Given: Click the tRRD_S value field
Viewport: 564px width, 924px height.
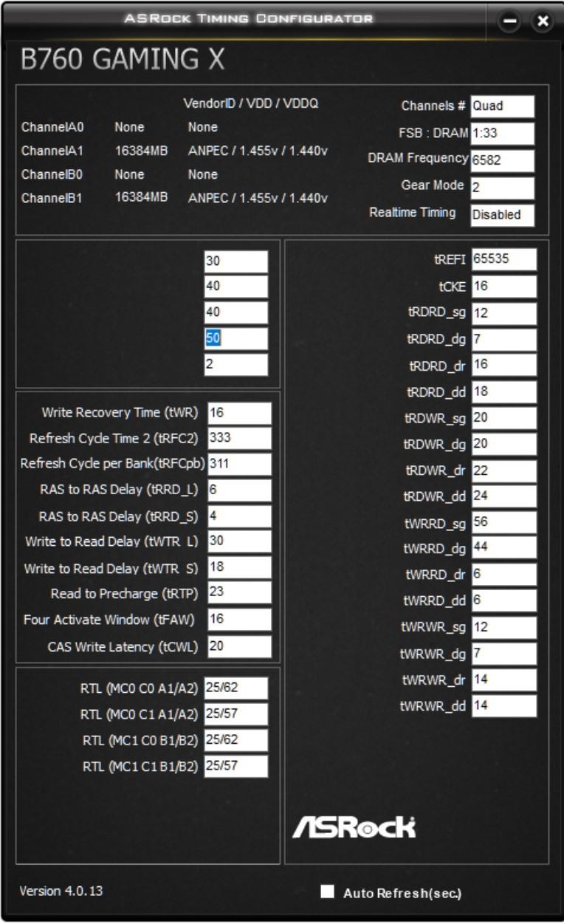Looking at the screenshot, I should 239,516.
